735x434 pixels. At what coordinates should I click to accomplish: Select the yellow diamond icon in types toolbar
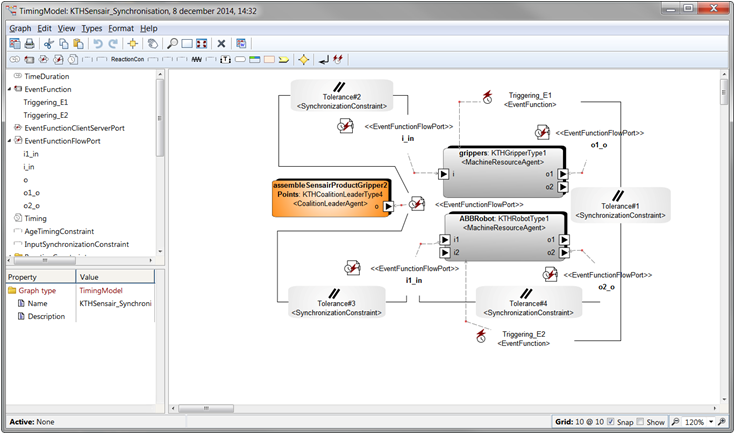304,60
